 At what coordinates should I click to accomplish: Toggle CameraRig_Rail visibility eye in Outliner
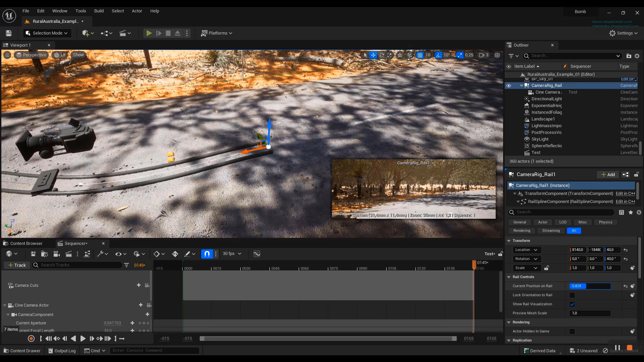509,86
